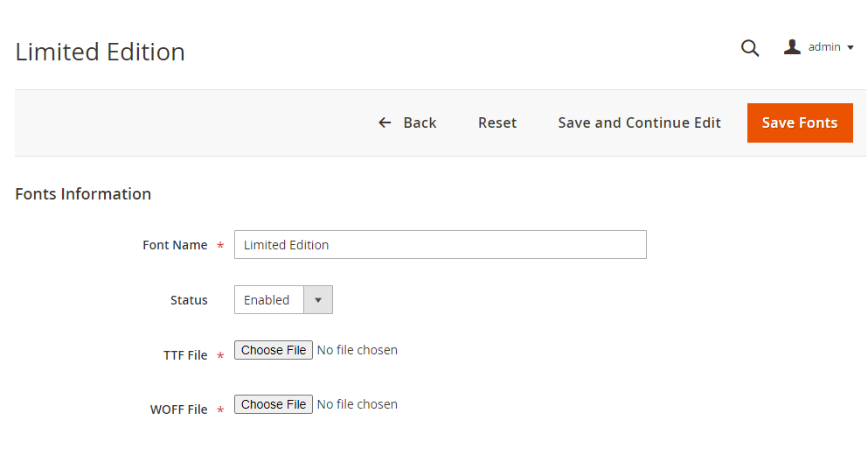The width and height of the screenshot is (868, 469).
Task: Click the Fonts Information section heading
Action: pos(83,194)
